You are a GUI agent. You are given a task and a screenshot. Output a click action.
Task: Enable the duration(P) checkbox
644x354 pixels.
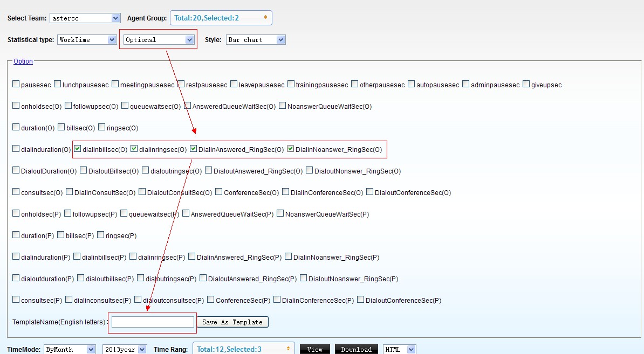(16, 235)
